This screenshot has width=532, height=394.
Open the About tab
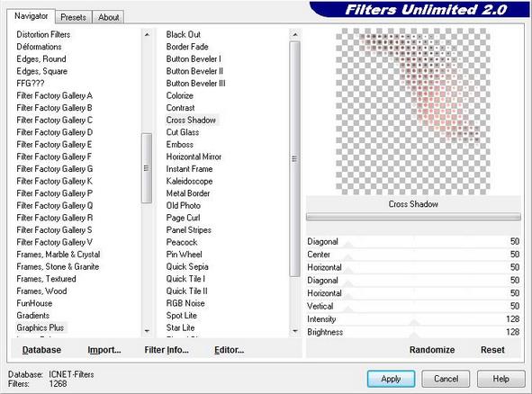click(x=108, y=17)
